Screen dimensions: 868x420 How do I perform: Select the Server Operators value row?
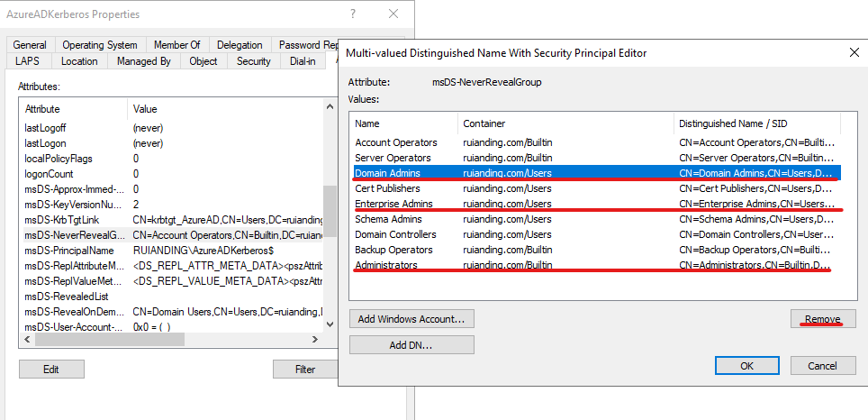click(x=595, y=158)
